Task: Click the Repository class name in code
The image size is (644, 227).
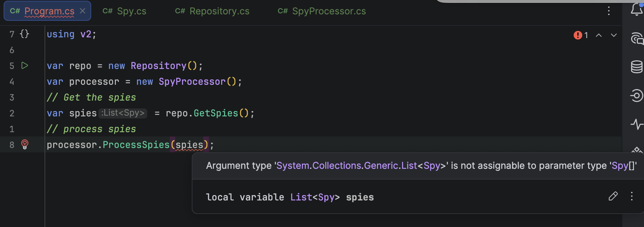Action: tap(158, 66)
